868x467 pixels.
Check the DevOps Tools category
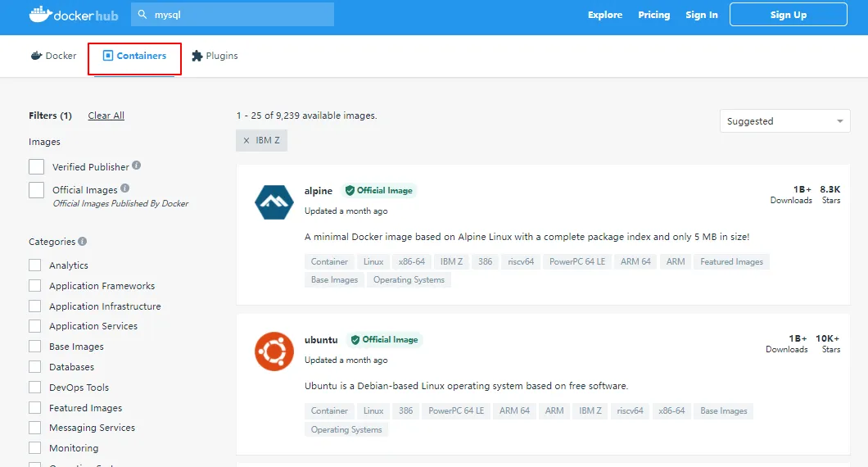(x=35, y=387)
